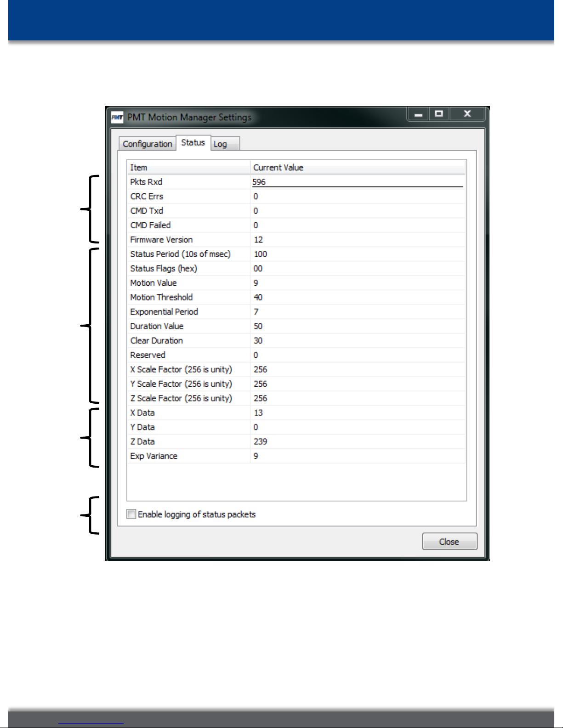Viewport: 563px width, 728px height.
Task: Select the X Data row
Action: tap(296, 412)
